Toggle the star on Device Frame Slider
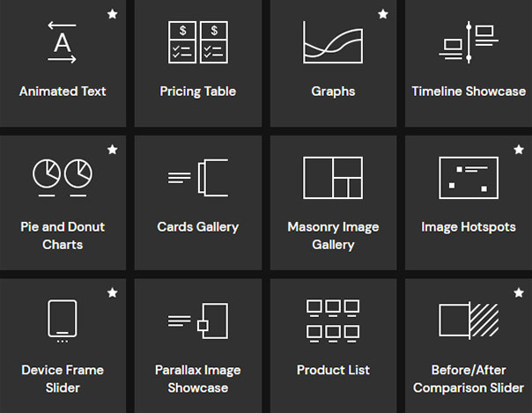532x413 pixels. coord(112,292)
